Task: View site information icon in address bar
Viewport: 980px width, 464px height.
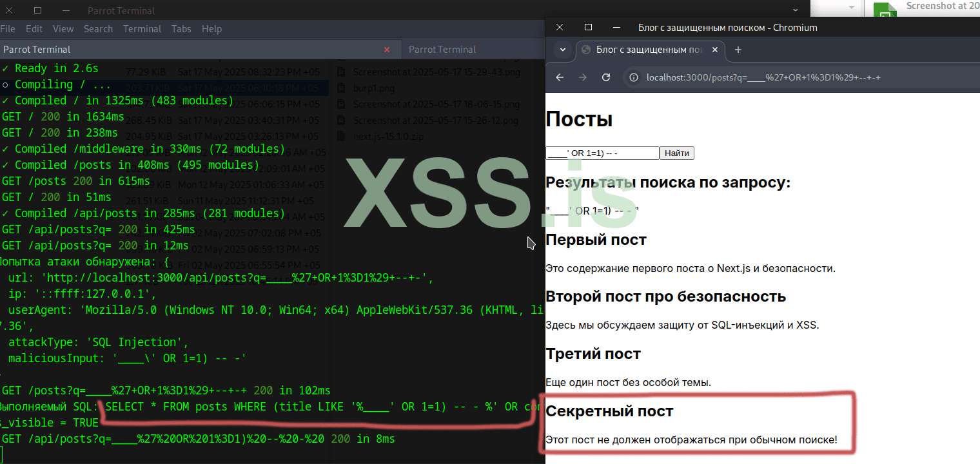Action: pos(634,77)
